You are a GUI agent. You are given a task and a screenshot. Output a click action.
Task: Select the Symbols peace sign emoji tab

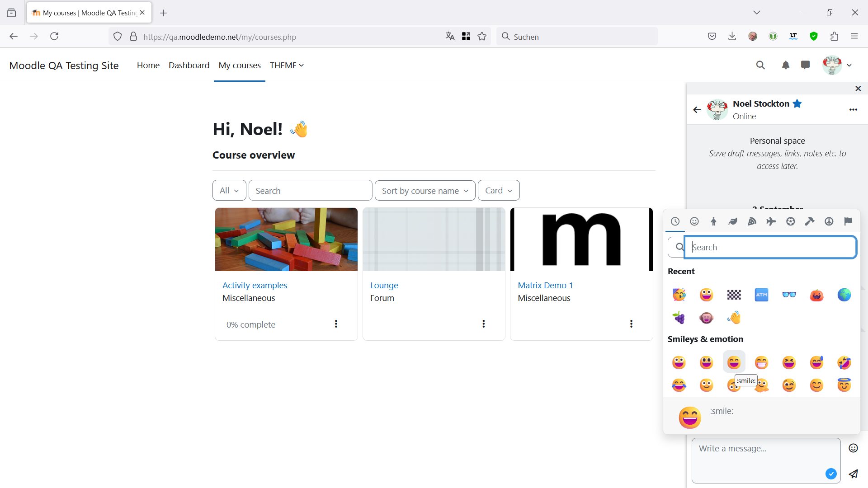pyautogui.click(x=829, y=221)
